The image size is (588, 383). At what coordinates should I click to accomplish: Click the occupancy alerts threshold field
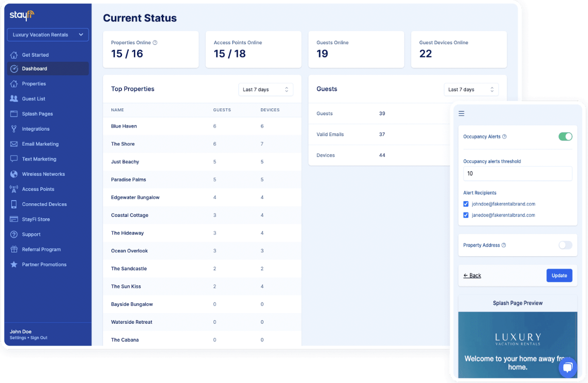pos(517,174)
